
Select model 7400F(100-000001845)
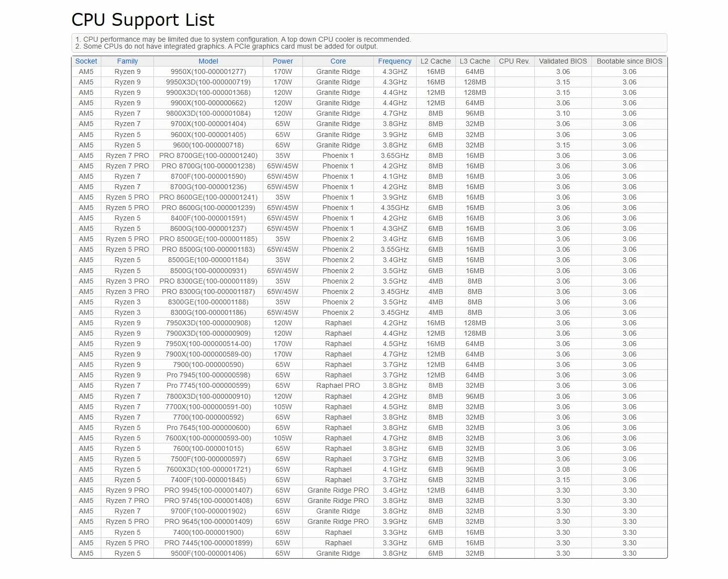tap(208, 480)
